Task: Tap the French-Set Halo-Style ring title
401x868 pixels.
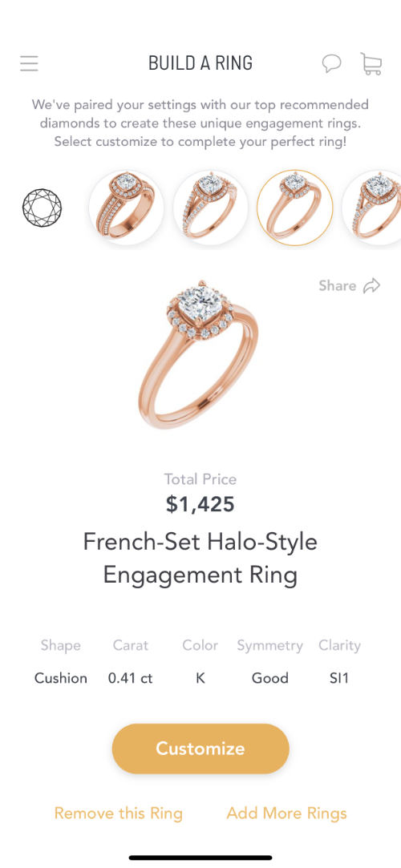Action: coord(200,558)
